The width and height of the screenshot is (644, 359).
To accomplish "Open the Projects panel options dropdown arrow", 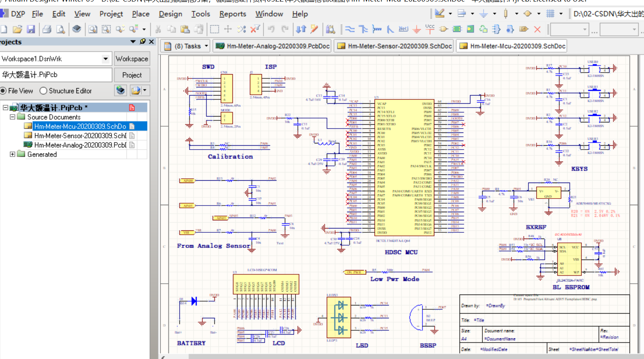I will click(x=133, y=42).
